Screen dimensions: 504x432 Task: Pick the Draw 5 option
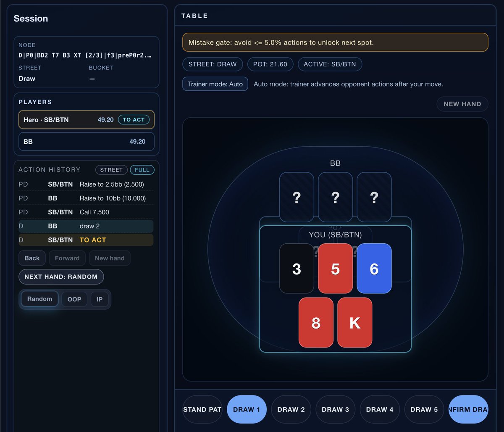pos(424,409)
